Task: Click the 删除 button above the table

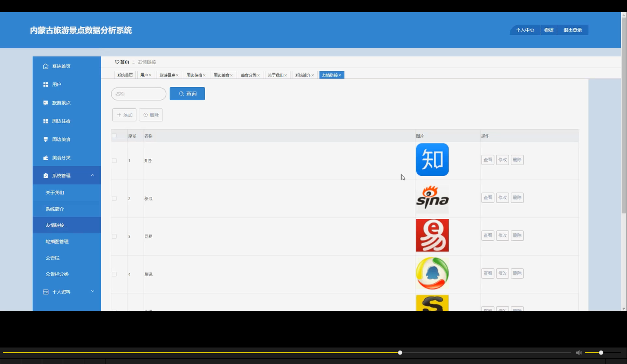Action: [x=151, y=115]
